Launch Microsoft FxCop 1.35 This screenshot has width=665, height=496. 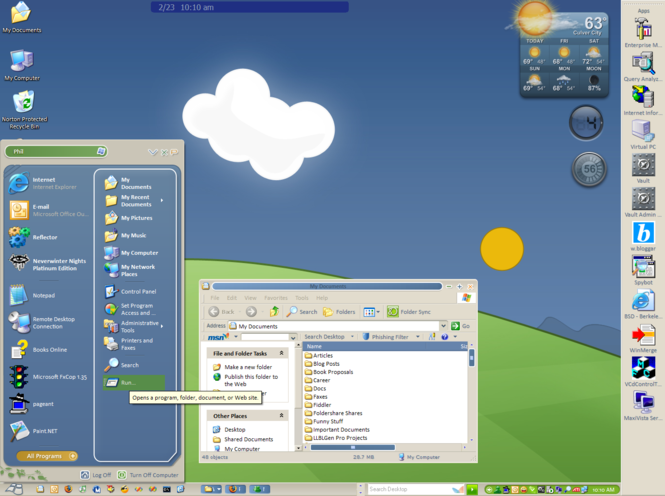pyautogui.click(x=48, y=376)
